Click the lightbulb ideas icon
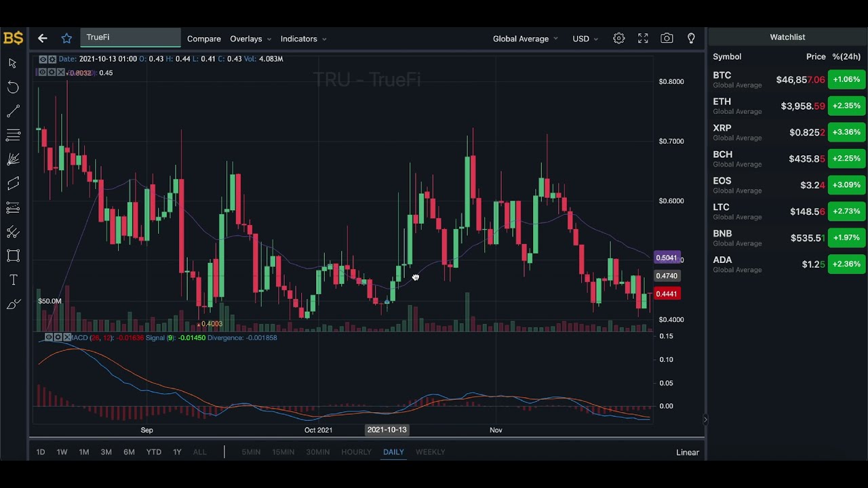 pyautogui.click(x=691, y=39)
